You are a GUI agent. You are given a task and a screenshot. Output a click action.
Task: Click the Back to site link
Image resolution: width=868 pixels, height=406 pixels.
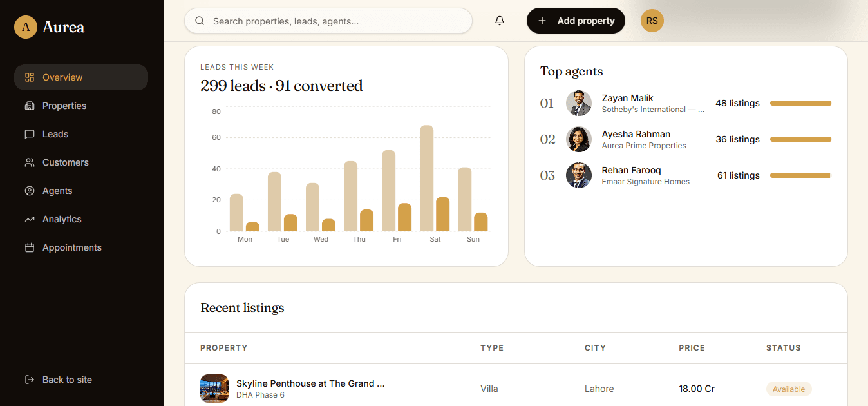point(81,380)
